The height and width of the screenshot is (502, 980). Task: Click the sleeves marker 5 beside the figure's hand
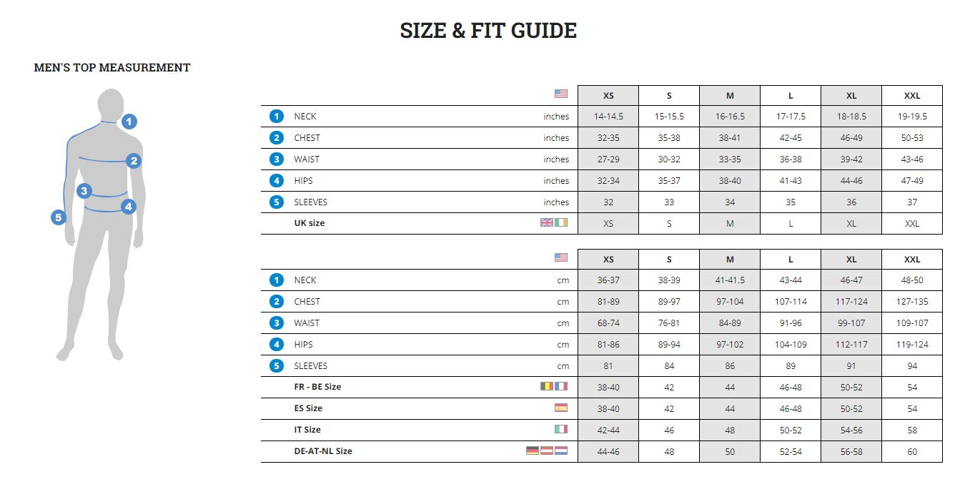tap(59, 217)
